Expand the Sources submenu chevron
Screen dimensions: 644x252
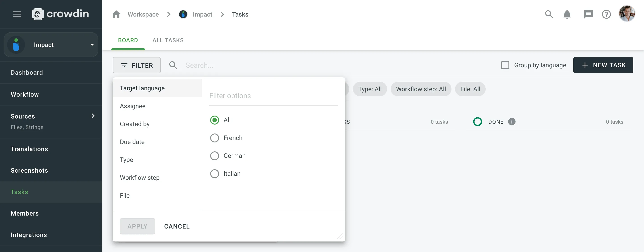click(93, 116)
